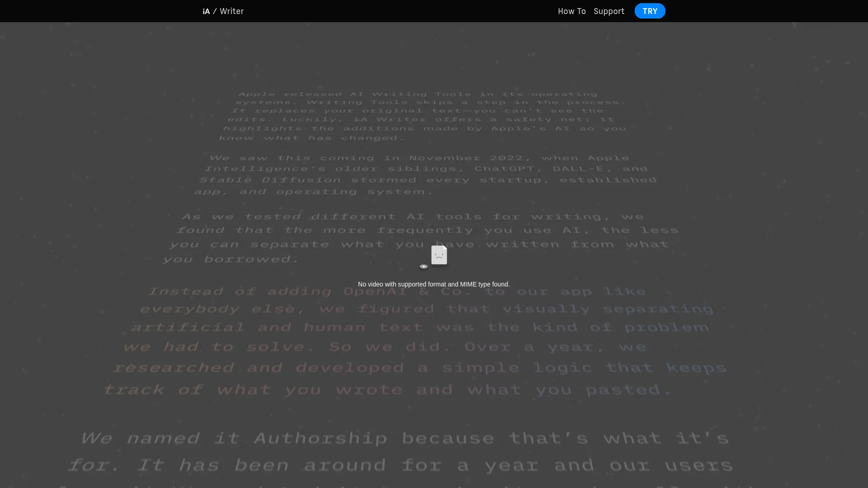Open the iA logo link
Viewport: 868px width, 488px height.
point(206,11)
